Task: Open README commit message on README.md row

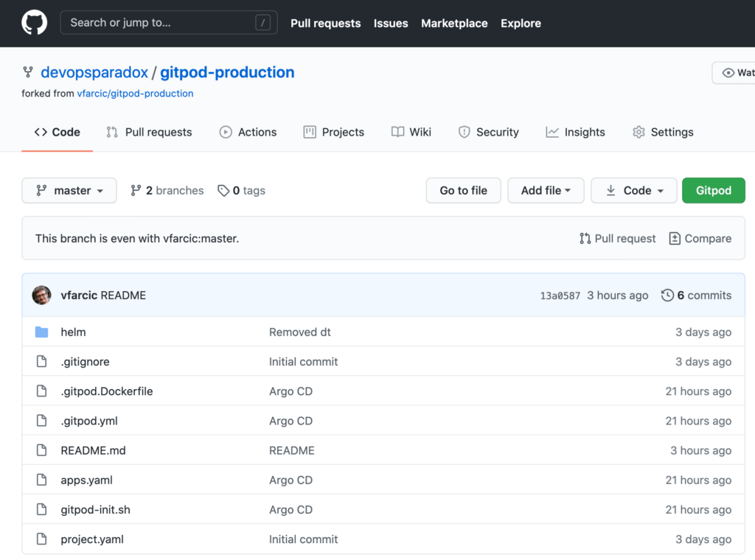Action: coord(292,450)
